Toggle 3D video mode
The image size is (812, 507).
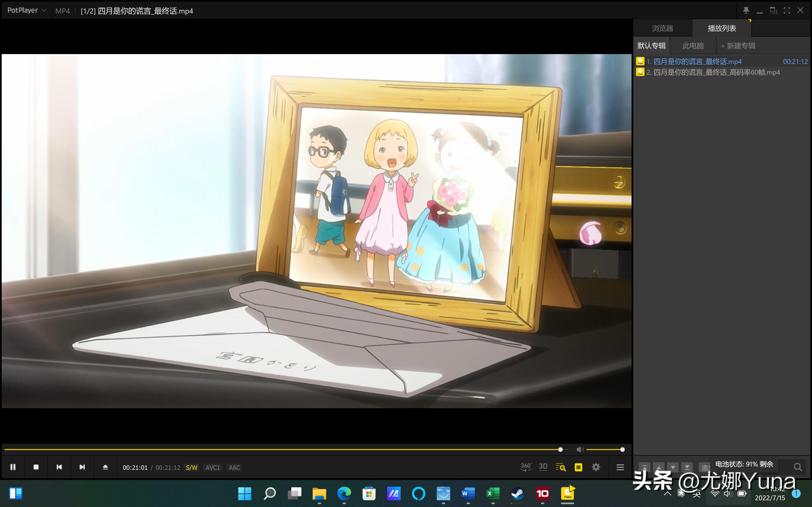[543, 467]
